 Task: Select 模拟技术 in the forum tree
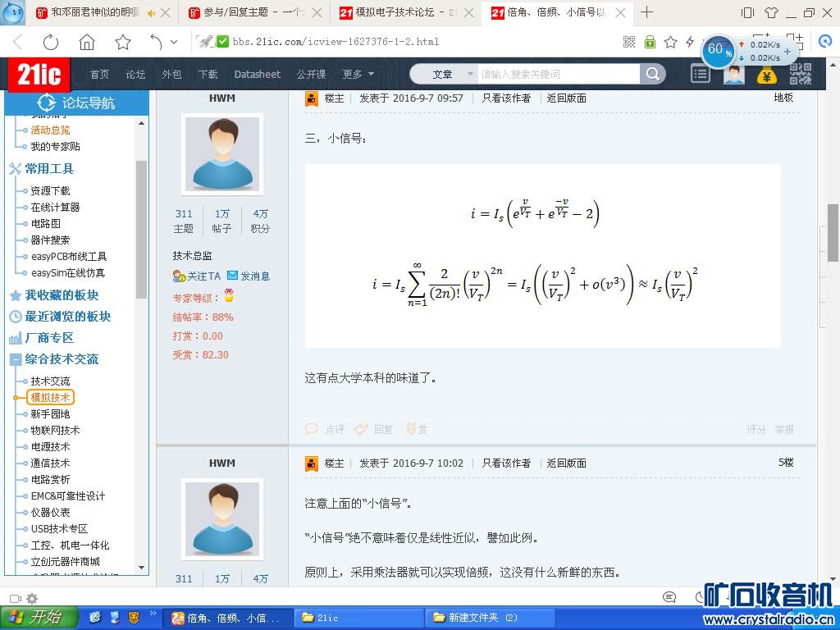pos(50,398)
